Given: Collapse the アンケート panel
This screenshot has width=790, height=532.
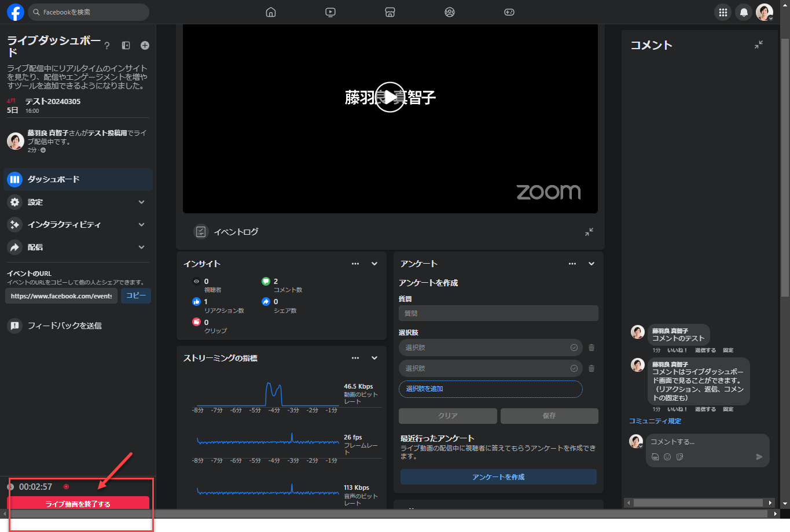Looking at the screenshot, I should 591,264.
